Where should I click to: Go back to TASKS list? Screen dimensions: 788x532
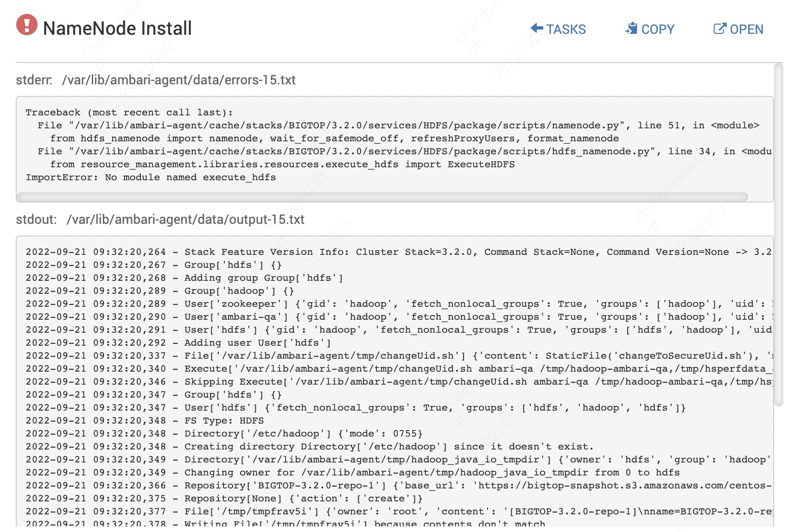point(558,29)
